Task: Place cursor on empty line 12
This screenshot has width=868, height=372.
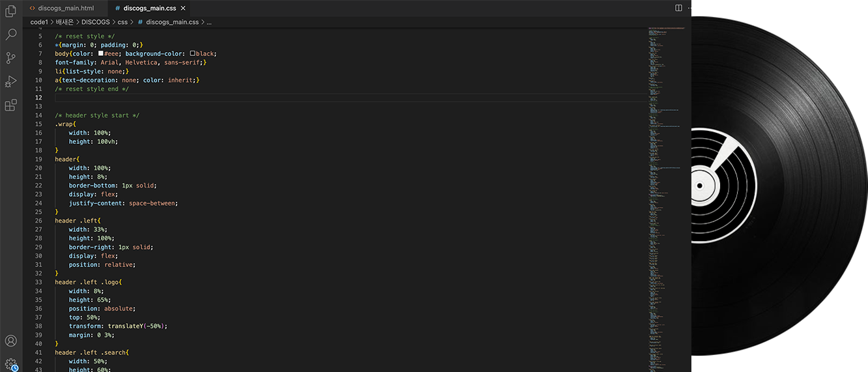Action: click(x=352, y=98)
